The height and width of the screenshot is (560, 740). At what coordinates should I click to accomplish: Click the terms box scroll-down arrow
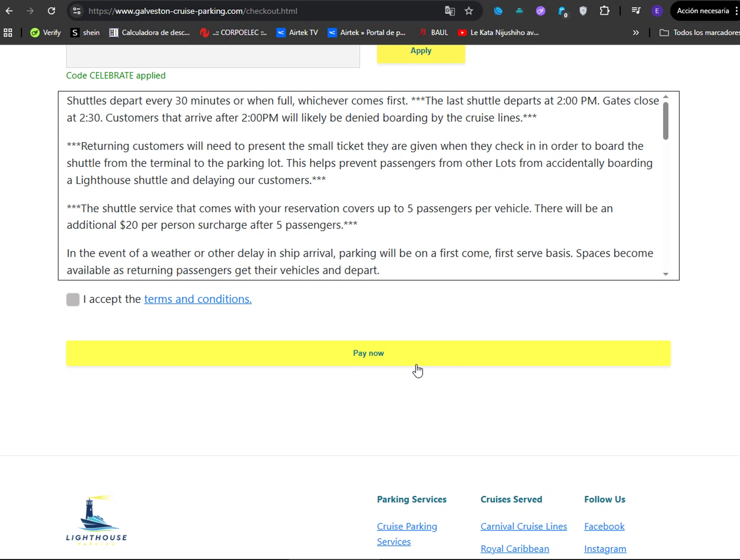pos(666,274)
